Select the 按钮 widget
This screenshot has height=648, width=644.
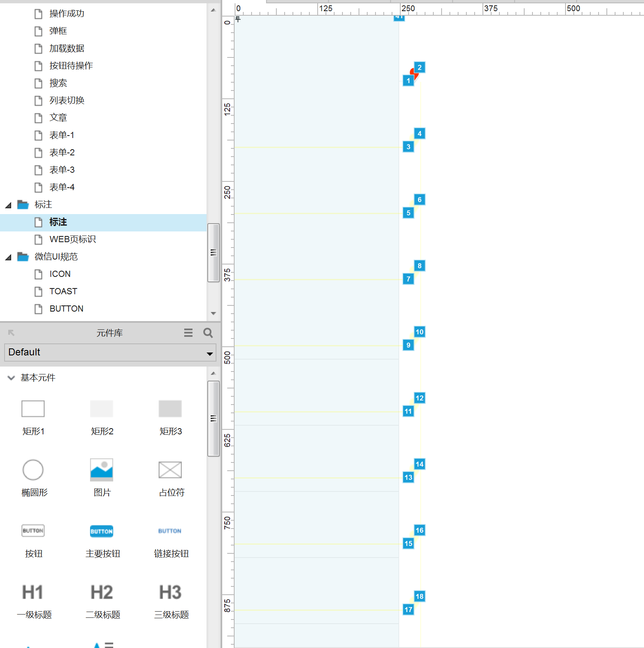tap(33, 541)
